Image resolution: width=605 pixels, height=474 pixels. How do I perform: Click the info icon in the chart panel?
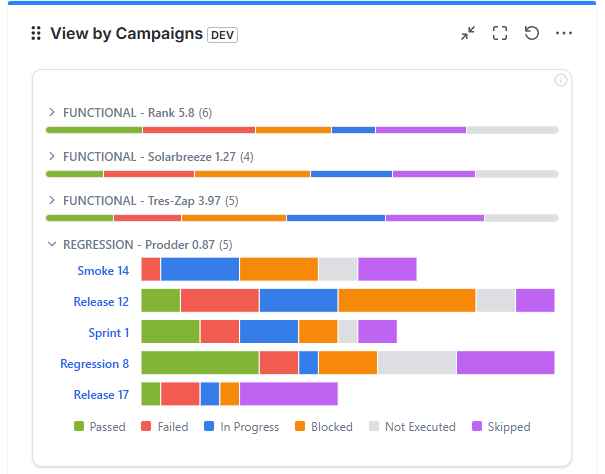(561, 80)
